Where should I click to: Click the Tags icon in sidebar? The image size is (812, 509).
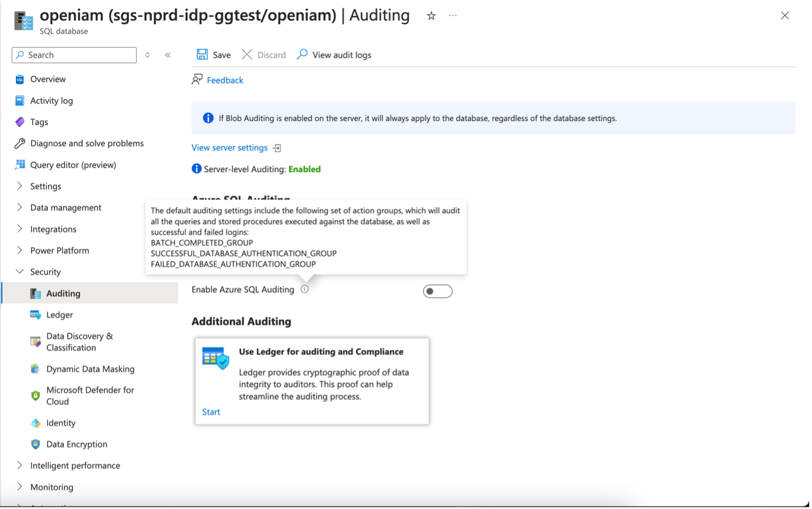coord(20,122)
